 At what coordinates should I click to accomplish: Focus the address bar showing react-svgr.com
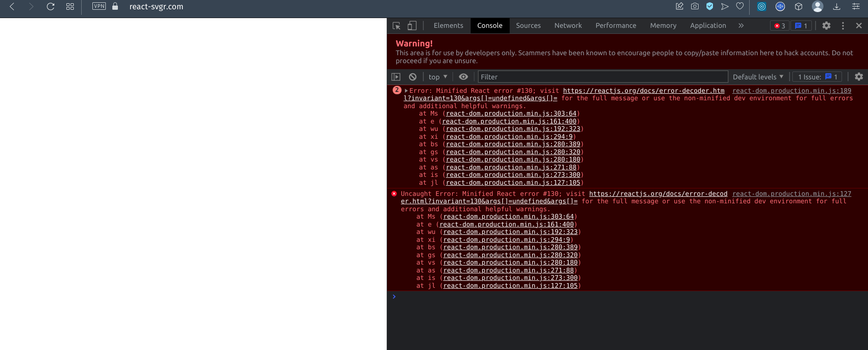pyautogui.click(x=156, y=6)
